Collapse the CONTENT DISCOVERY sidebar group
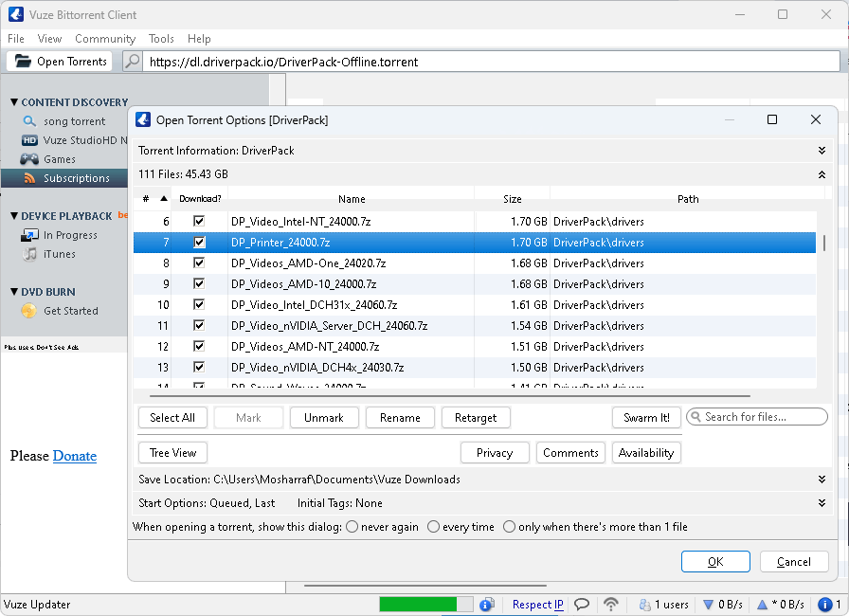Image resolution: width=849 pixels, height=616 pixels. tap(14, 101)
